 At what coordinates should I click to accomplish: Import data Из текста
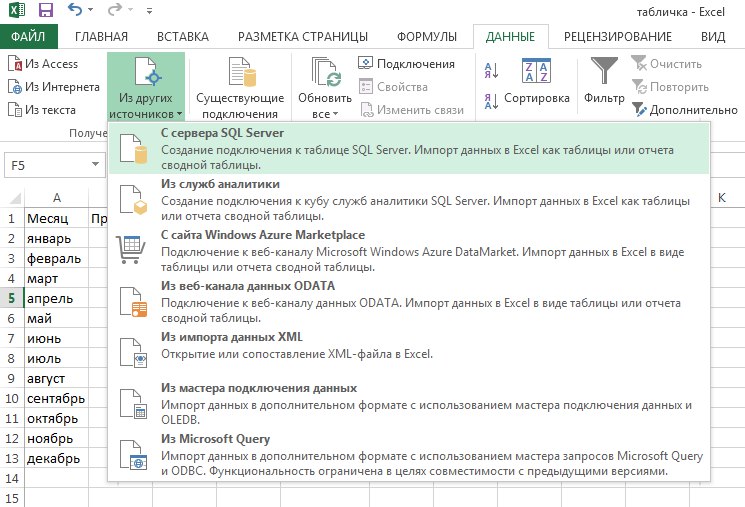(x=42, y=110)
